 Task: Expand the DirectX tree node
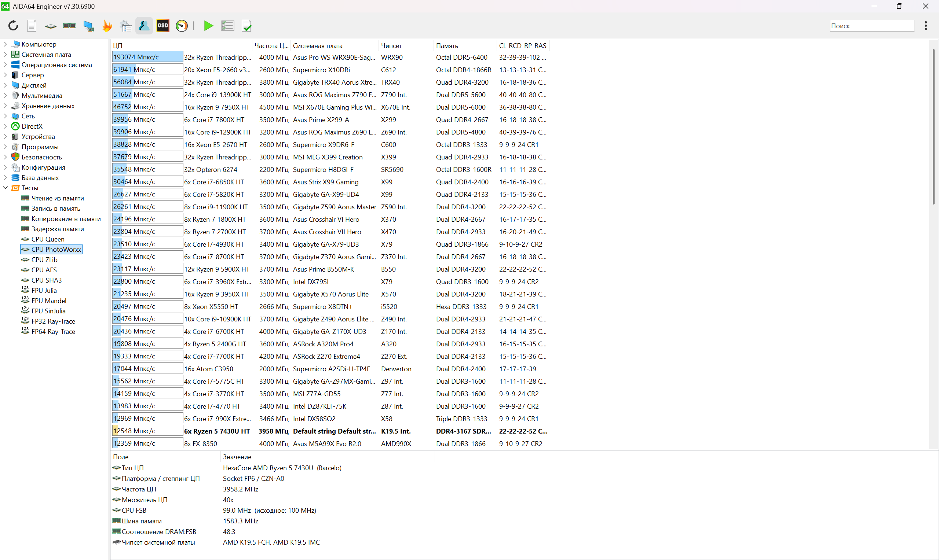point(5,126)
